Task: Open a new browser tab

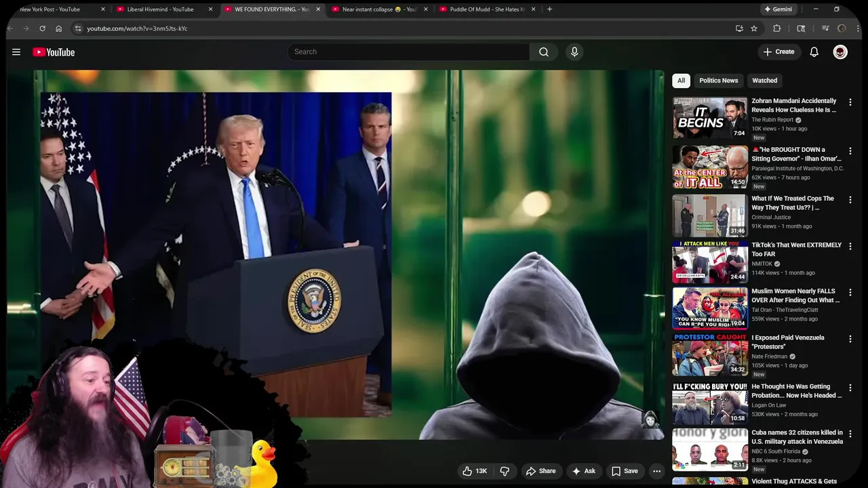Action: pyautogui.click(x=549, y=9)
